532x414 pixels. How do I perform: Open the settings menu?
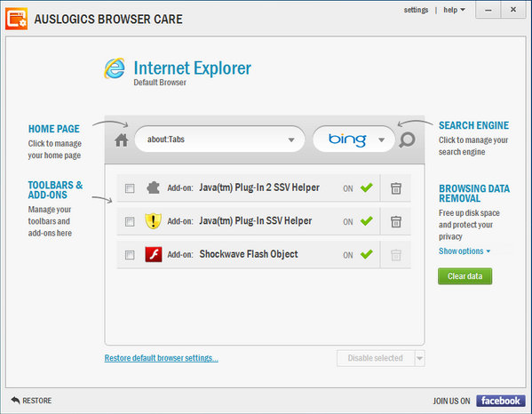point(416,10)
